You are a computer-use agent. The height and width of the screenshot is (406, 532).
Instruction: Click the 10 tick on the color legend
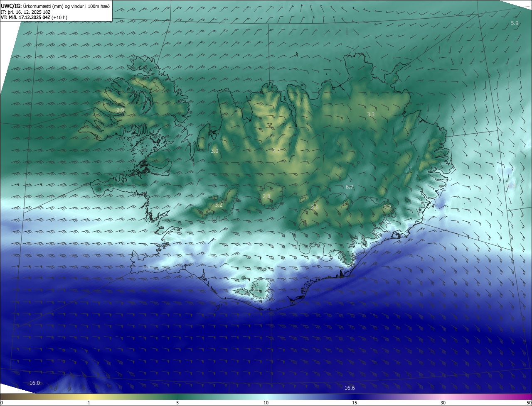coord(266,403)
